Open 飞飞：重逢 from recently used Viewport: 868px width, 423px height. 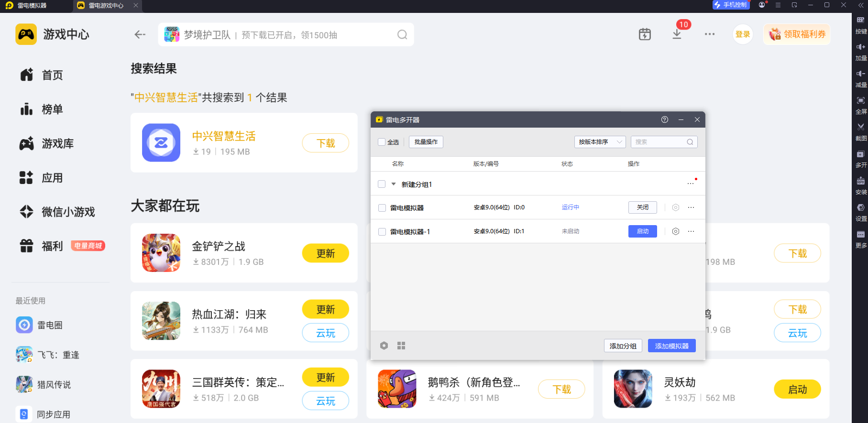pyautogui.click(x=47, y=355)
